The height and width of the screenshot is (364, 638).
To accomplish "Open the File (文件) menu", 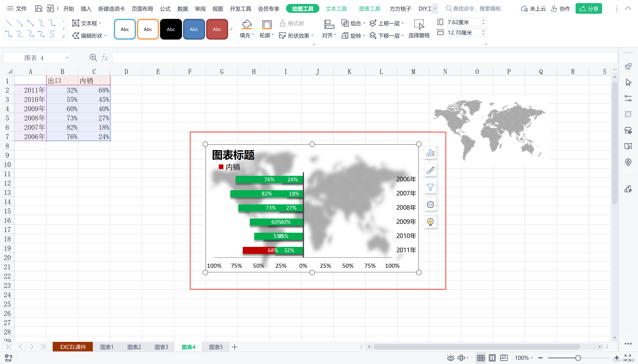I will coord(17,8).
